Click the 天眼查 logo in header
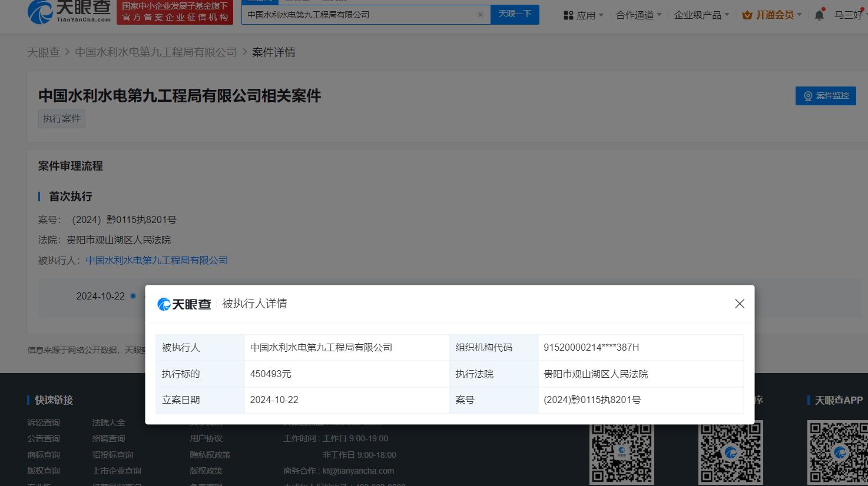 coord(69,11)
